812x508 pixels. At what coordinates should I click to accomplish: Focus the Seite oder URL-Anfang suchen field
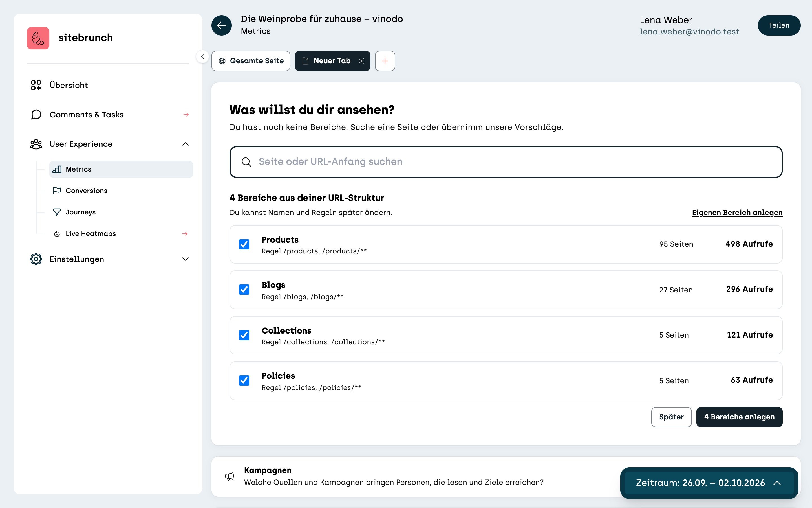506,162
